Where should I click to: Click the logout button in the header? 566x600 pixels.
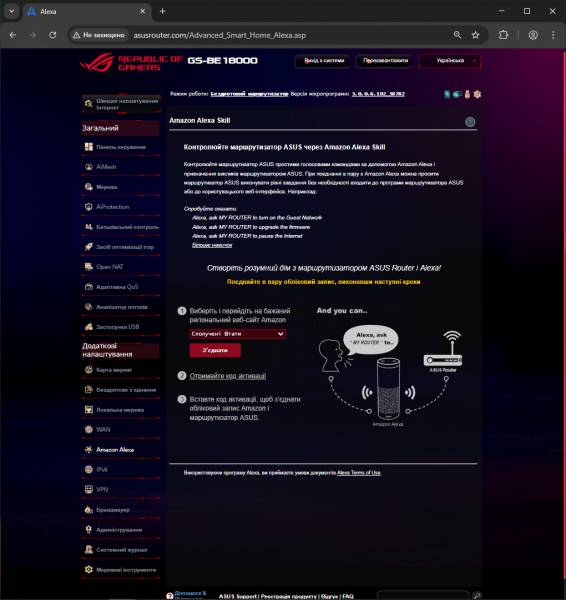pyautogui.click(x=324, y=60)
